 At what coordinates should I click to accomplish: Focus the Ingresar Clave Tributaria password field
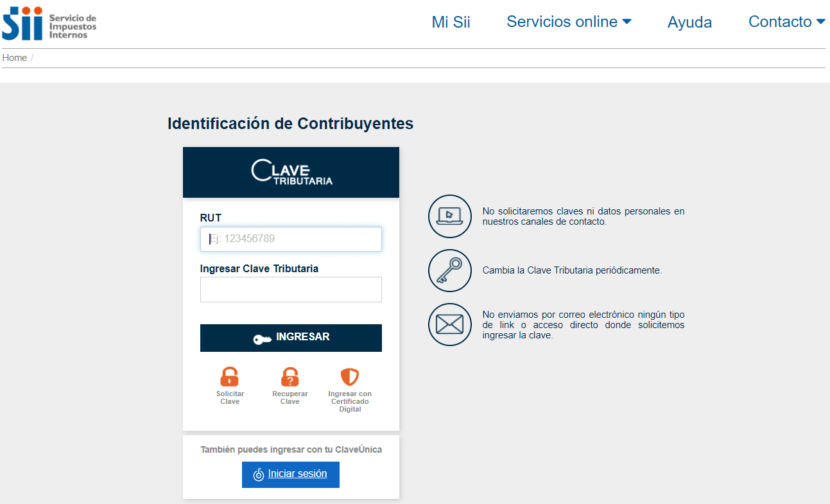[x=291, y=290]
